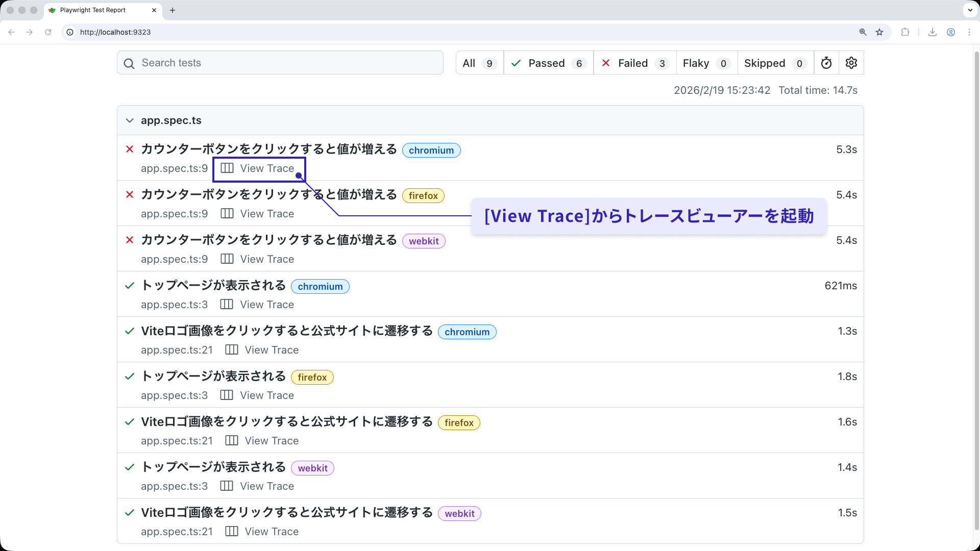Click the browser back navigation arrow

coord(11,32)
